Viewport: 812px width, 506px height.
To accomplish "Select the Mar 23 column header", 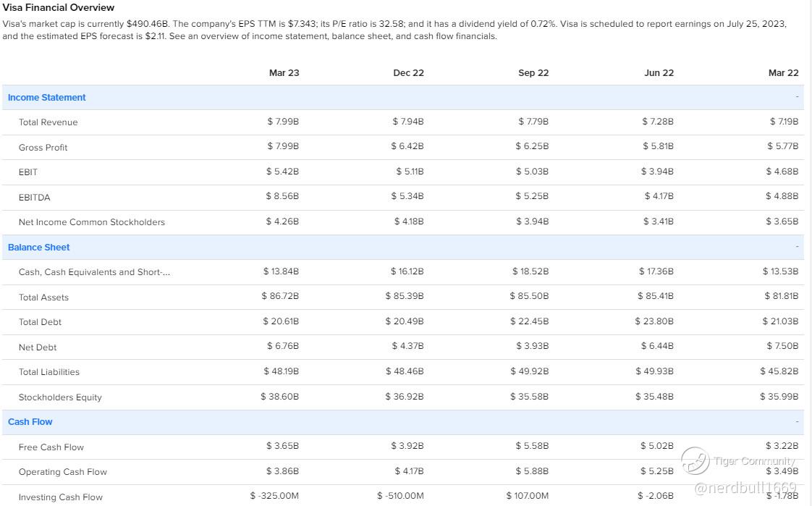I will [284, 73].
